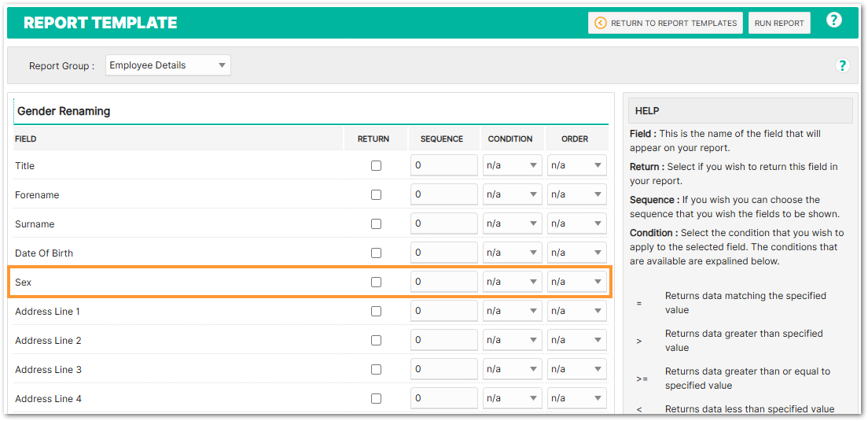Open the Report Group dropdown
This screenshot has width=868, height=421.
point(167,65)
